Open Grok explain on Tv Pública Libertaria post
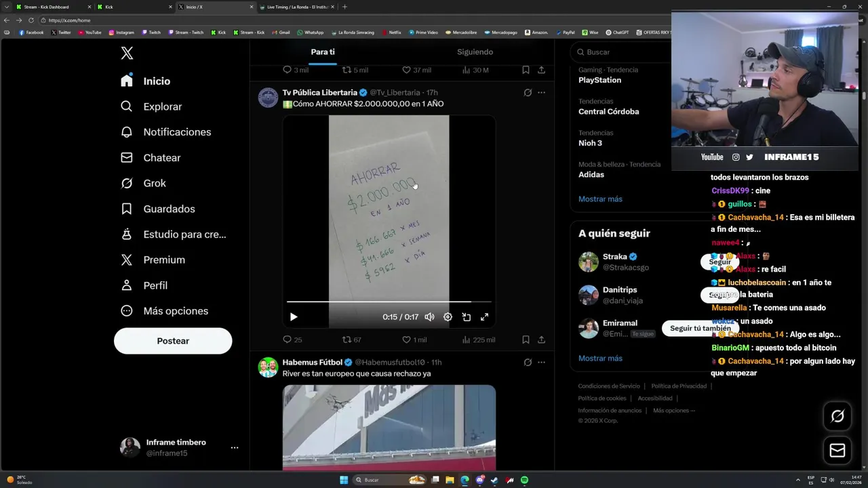 [x=528, y=93]
